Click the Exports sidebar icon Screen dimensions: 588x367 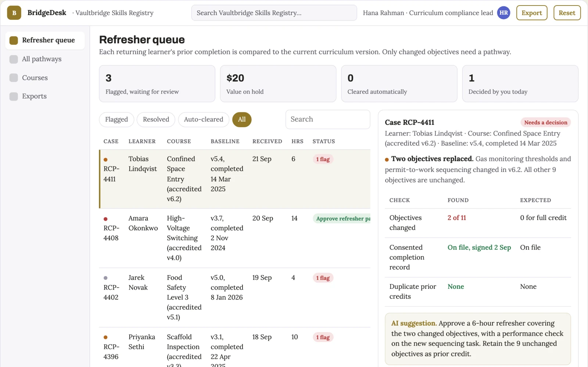click(14, 96)
